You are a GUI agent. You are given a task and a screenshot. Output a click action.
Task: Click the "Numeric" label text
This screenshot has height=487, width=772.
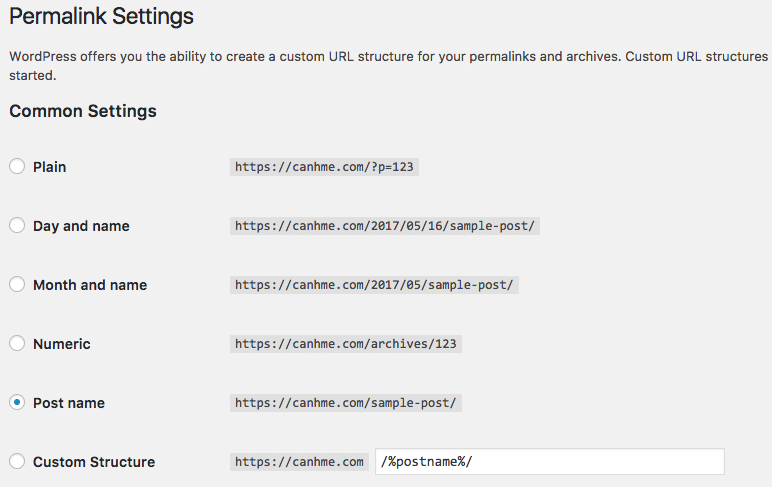click(61, 344)
